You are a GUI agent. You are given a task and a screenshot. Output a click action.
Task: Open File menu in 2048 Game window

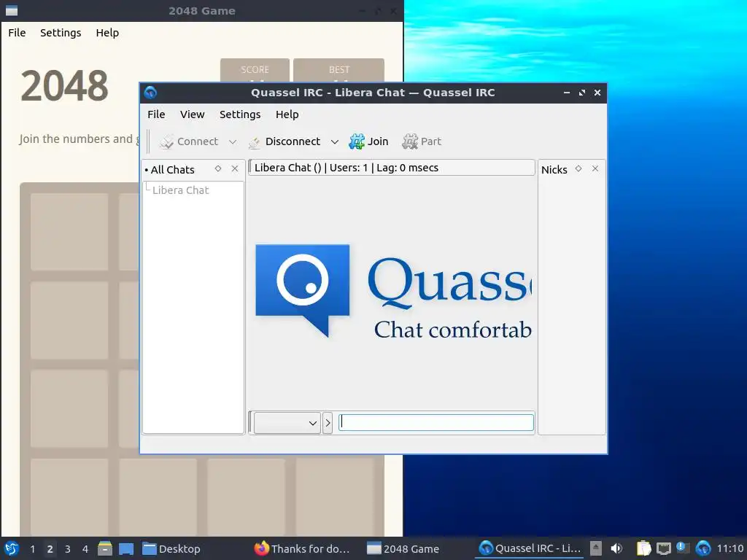coord(17,33)
